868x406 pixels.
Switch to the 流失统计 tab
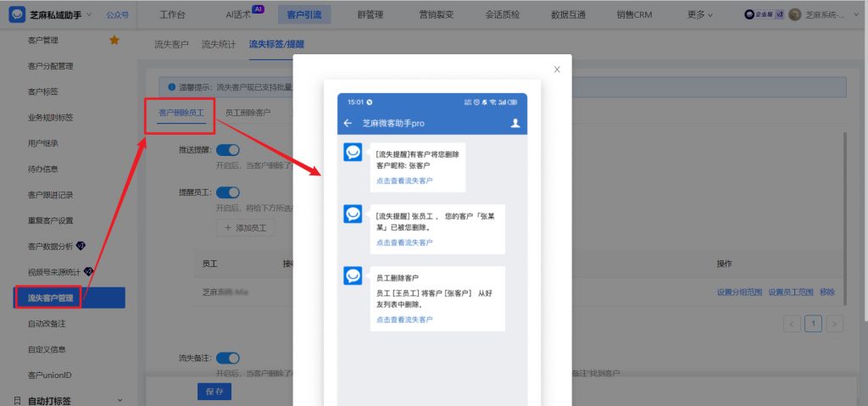click(219, 44)
